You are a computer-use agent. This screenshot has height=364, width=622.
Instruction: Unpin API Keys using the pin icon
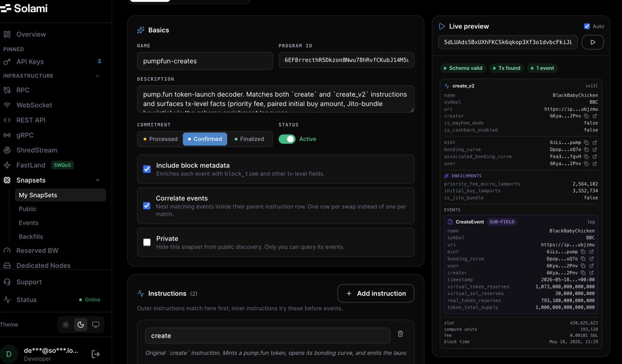tap(100, 62)
